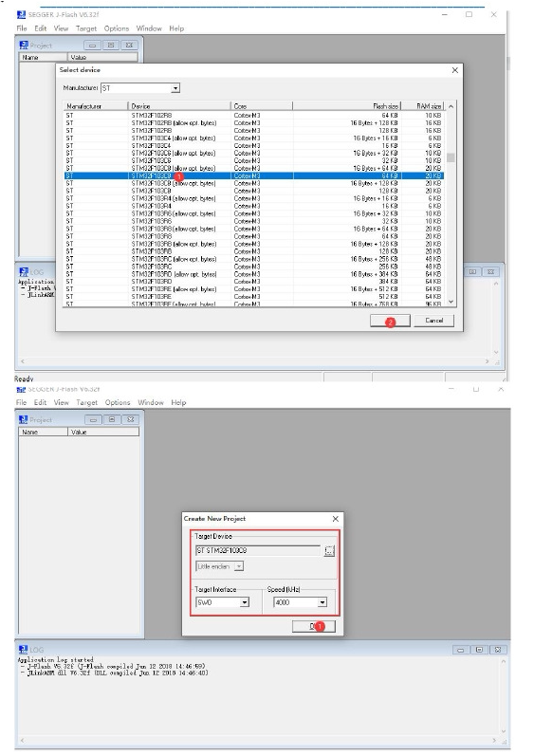Click the down arrow of the LOG panel below Create New Project
Screen dimensions: 534x756
(x=503, y=731)
